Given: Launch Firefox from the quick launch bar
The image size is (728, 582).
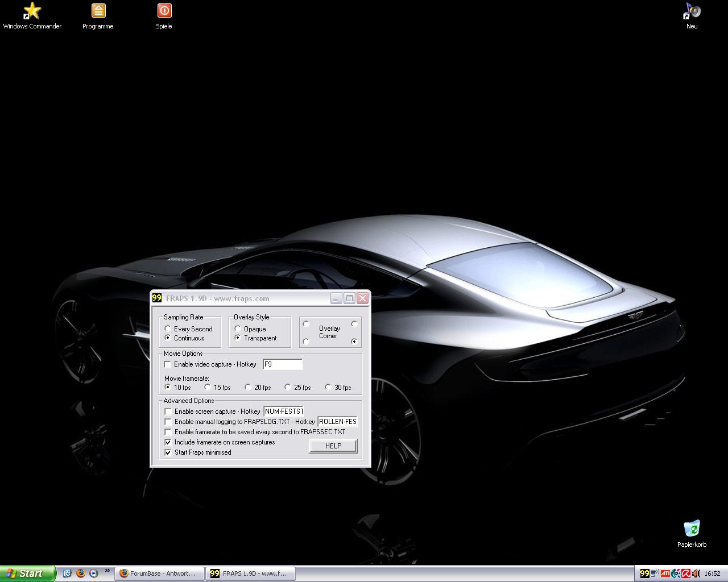Looking at the screenshot, I should click(x=80, y=573).
